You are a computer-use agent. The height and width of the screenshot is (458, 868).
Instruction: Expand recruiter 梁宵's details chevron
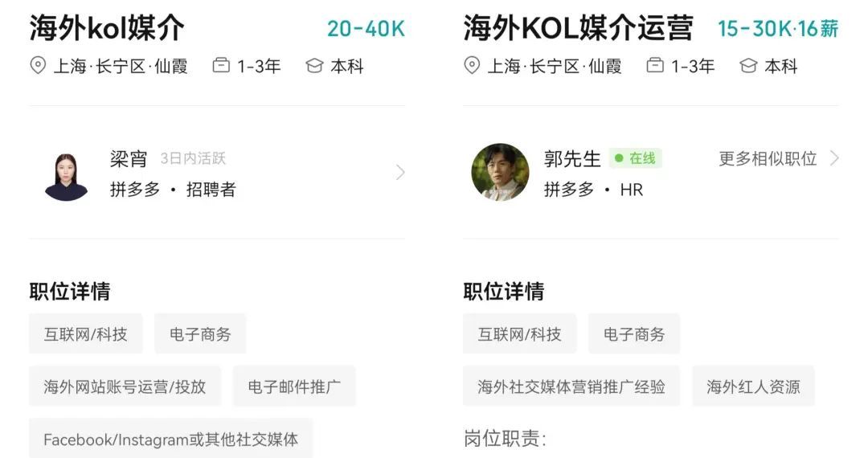400,172
